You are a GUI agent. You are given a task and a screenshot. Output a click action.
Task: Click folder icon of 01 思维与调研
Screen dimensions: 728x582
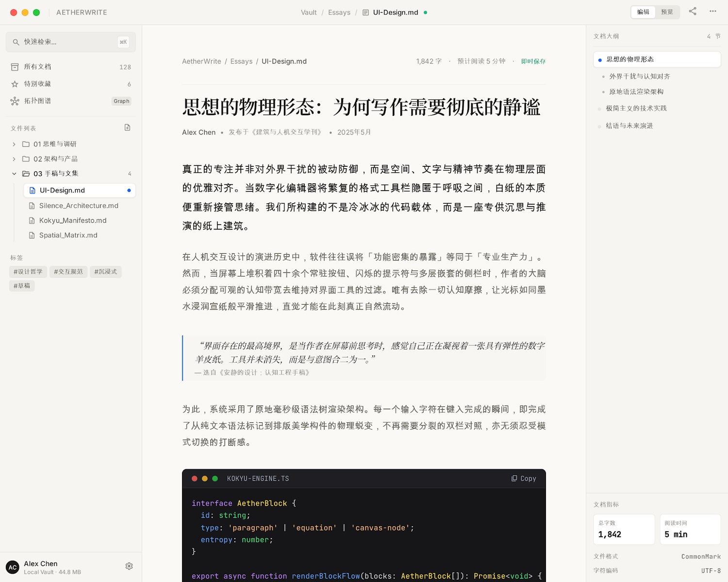click(x=26, y=144)
